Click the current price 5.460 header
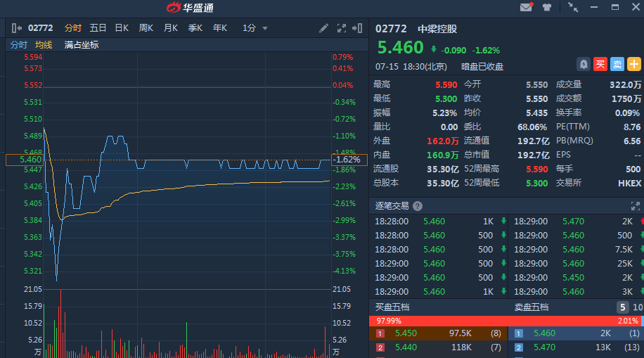The image size is (644, 358). click(x=400, y=48)
